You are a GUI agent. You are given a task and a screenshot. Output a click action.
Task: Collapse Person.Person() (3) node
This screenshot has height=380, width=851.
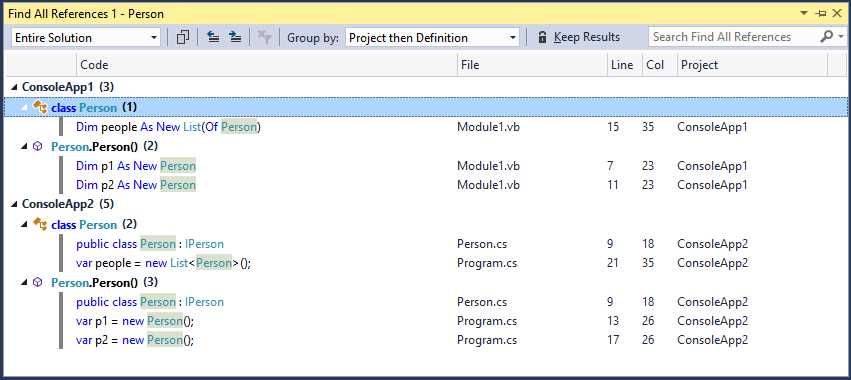coord(24,282)
